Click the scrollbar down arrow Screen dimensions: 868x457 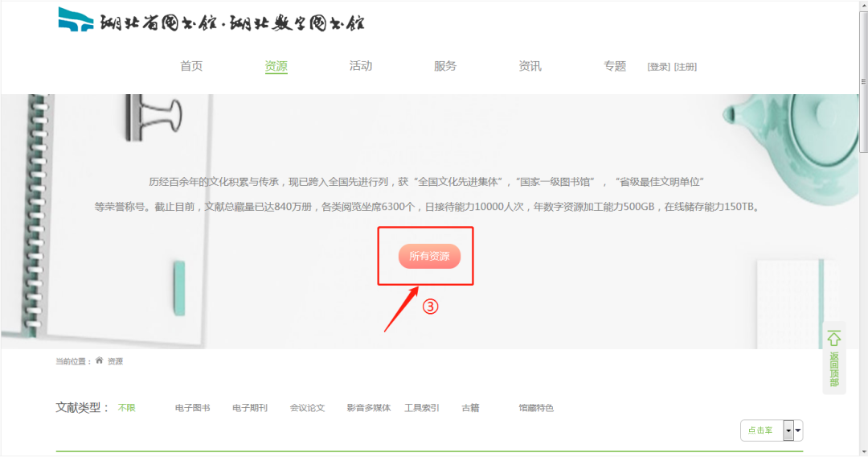coord(863,451)
